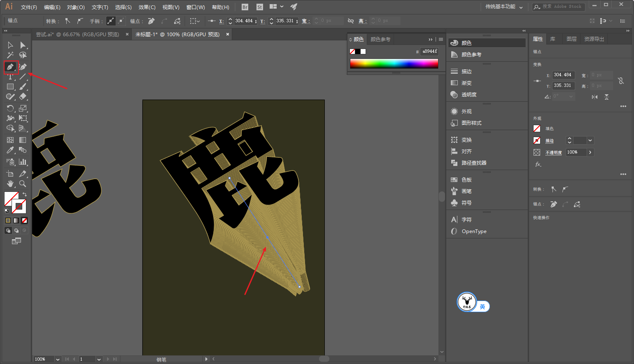Switch to the 图层 panel tab
The width and height of the screenshot is (634, 364).
571,39
